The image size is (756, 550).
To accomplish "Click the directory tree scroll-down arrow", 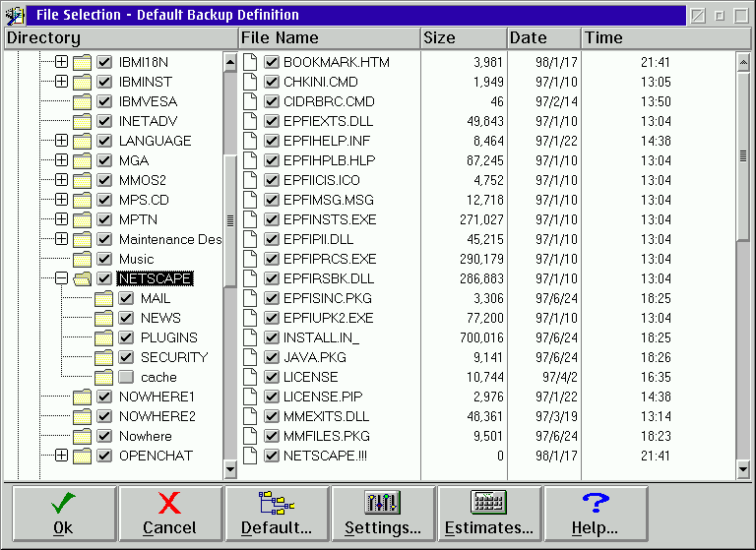I will coord(230,469).
